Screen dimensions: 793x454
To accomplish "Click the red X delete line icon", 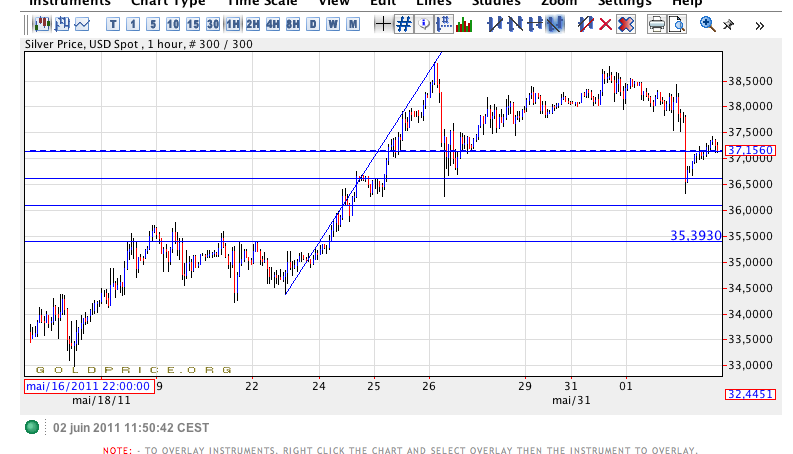I will 605,24.
